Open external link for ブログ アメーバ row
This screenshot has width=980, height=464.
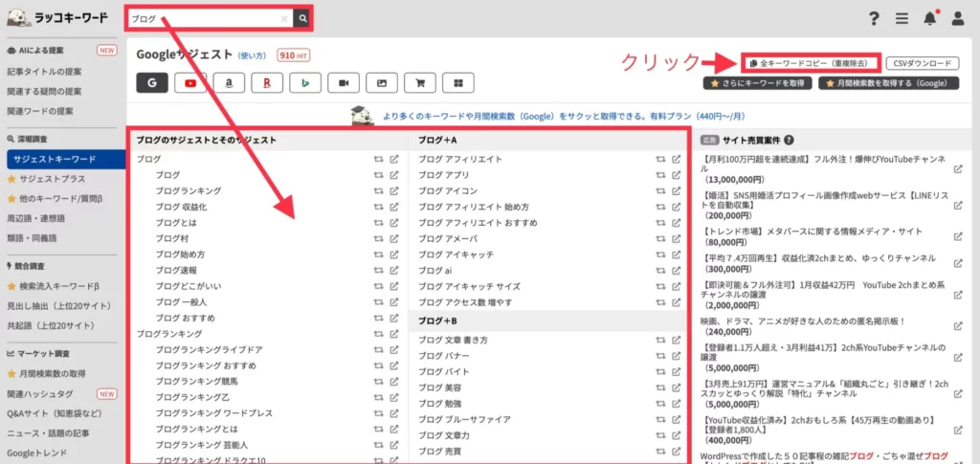(677, 238)
